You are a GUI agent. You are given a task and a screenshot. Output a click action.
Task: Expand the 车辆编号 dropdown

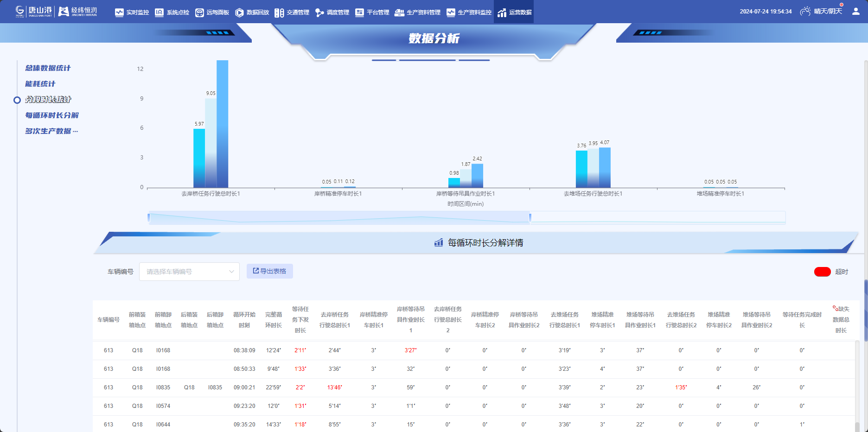click(189, 272)
